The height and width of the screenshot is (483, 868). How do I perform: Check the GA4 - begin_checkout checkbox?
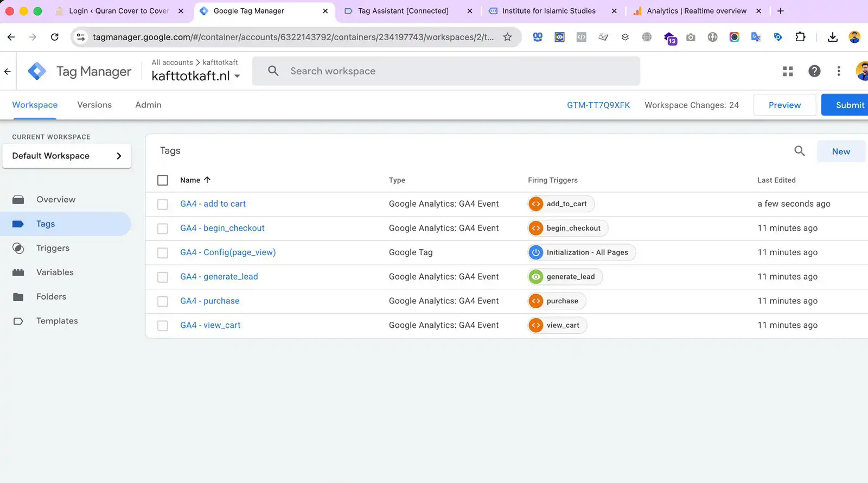pyautogui.click(x=163, y=228)
